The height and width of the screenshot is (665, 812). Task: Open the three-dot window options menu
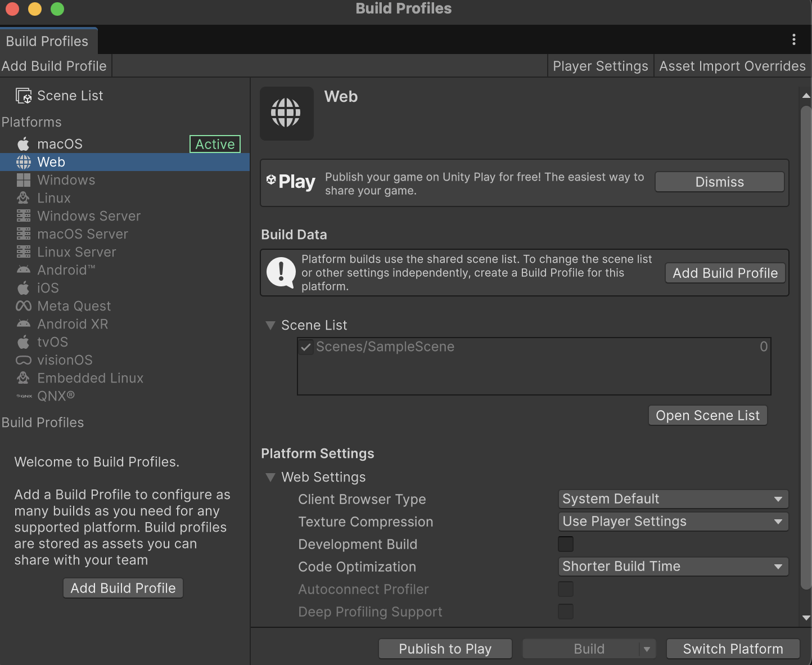tap(793, 39)
